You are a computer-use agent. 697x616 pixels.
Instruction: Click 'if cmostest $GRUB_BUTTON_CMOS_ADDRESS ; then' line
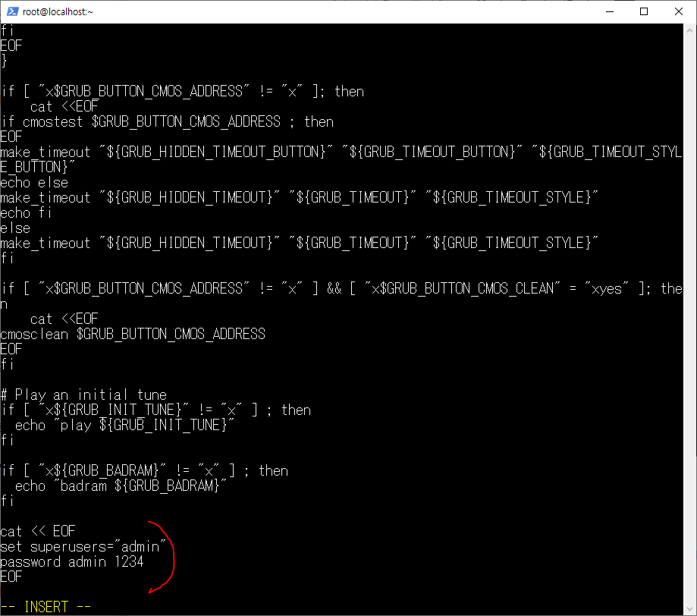167,122
